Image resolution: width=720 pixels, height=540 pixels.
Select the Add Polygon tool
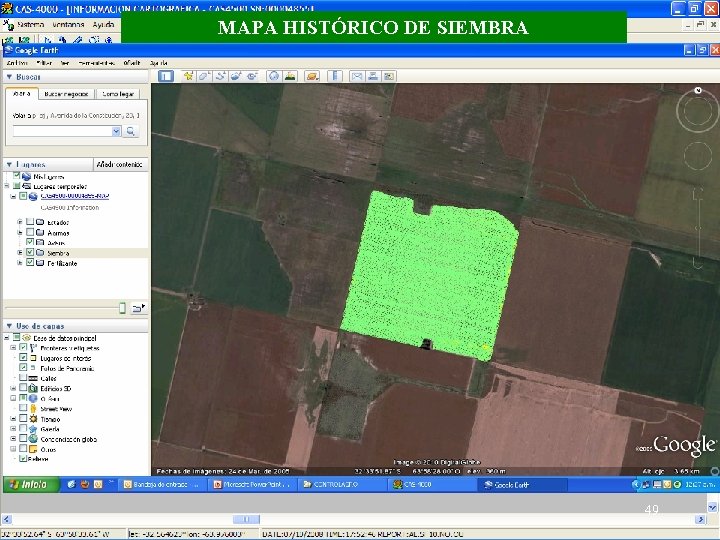(204, 76)
